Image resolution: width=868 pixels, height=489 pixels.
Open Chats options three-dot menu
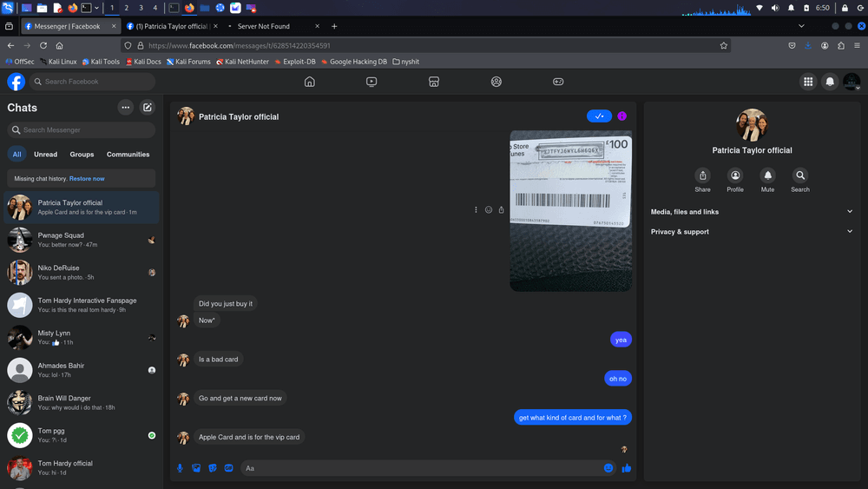pyautogui.click(x=126, y=108)
